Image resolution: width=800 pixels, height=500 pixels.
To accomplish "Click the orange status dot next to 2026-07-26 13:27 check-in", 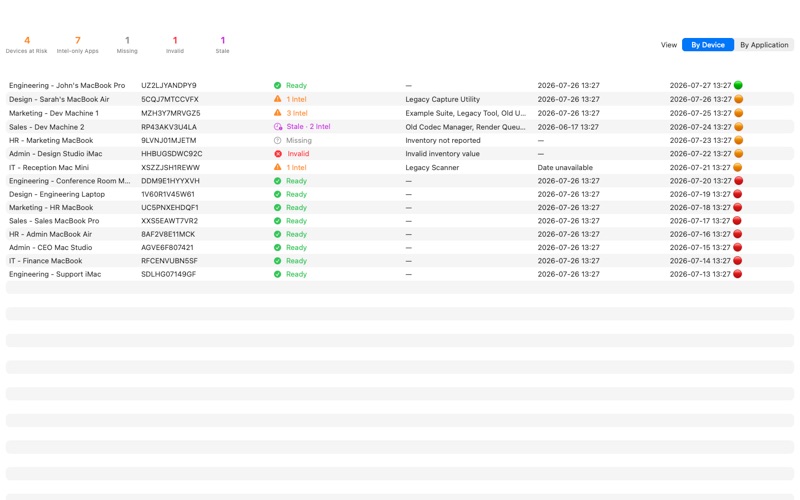I will point(738,99).
